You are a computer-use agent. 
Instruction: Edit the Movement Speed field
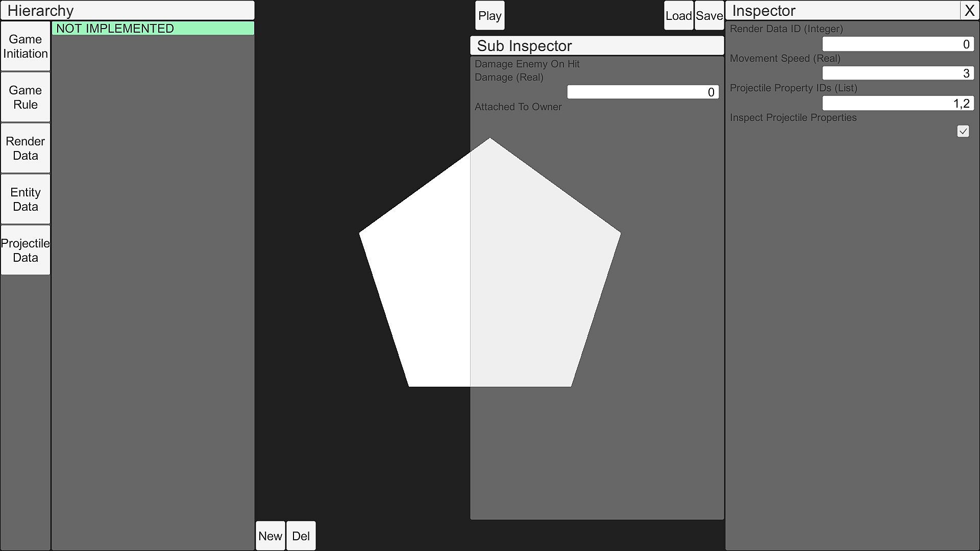898,73
